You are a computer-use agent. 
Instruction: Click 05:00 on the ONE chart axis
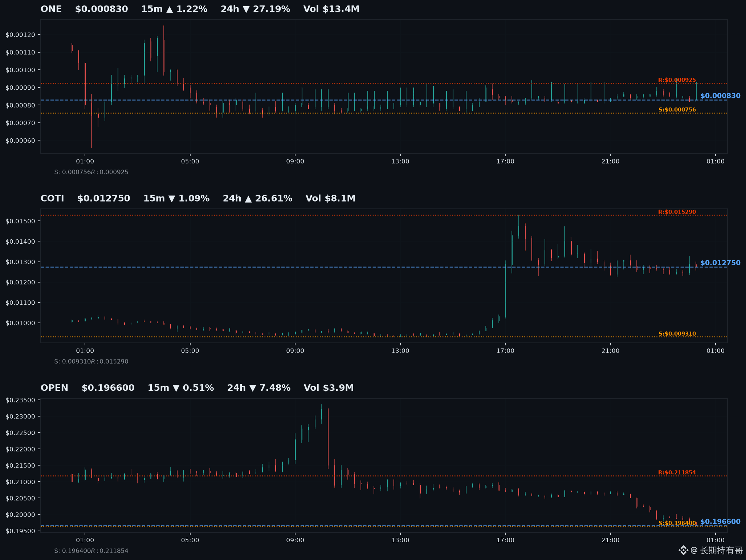[x=190, y=161]
